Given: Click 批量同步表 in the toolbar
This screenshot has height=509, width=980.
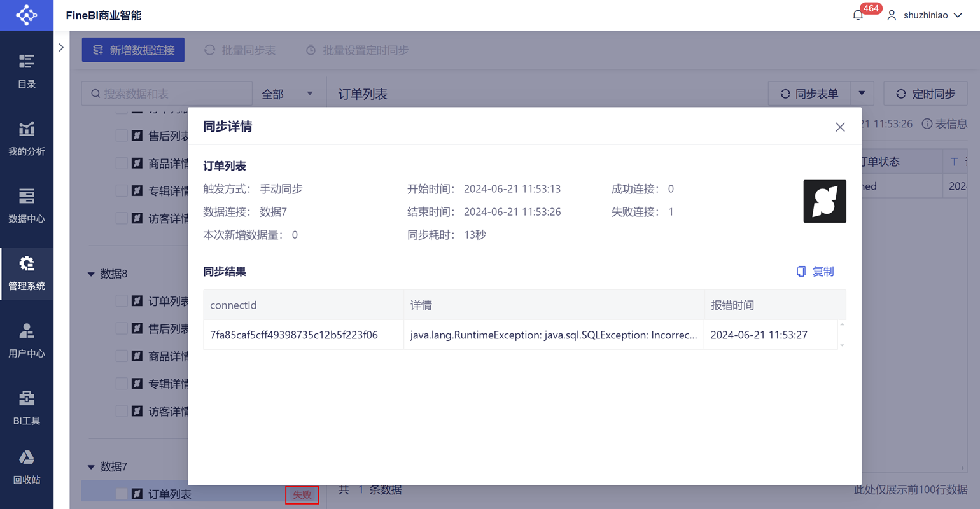Looking at the screenshot, I should (x=240, y=50).
